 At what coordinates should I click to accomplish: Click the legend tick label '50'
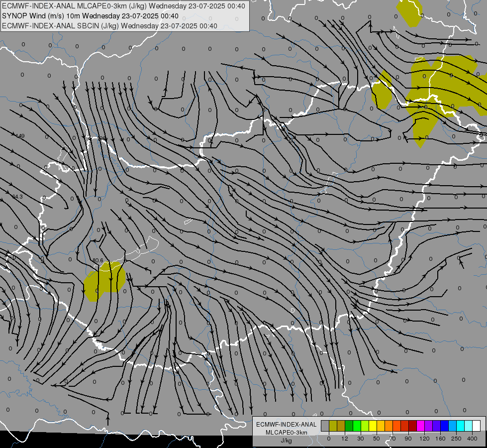(x=377, y=439)
